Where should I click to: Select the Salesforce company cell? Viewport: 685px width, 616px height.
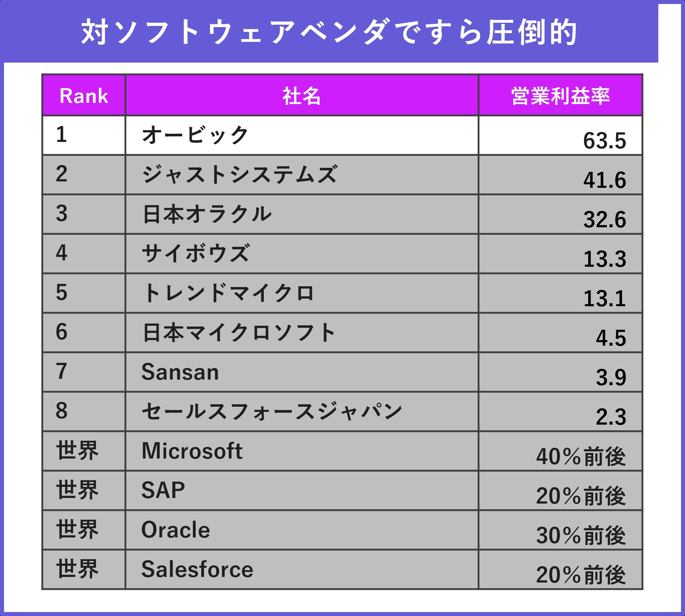[x=197, y=569]
